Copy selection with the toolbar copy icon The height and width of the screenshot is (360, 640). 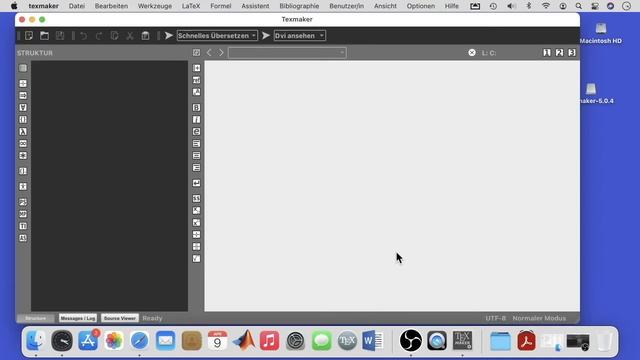tap(114, 36)
